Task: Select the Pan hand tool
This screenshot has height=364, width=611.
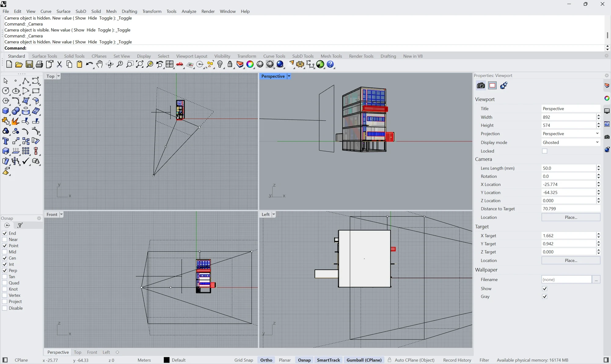Action: click(99, 64)
